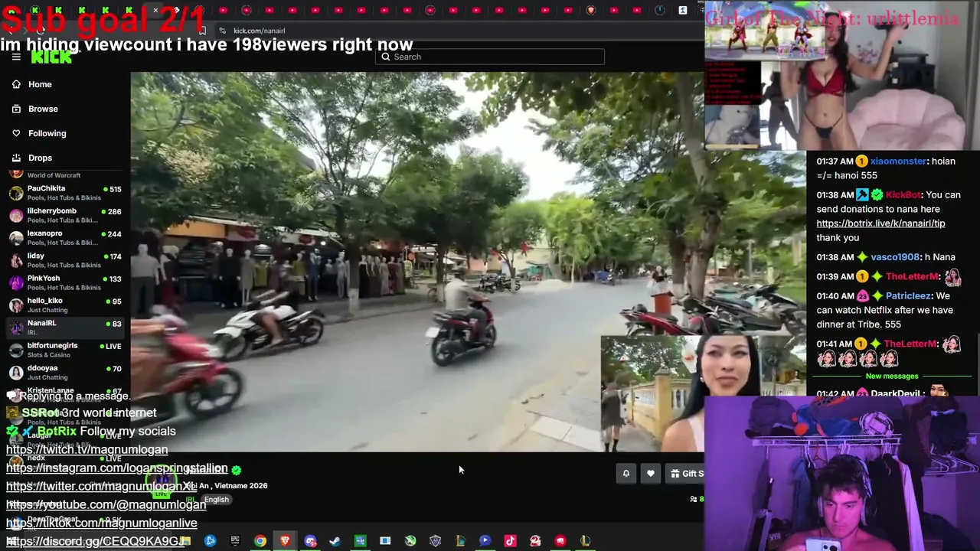Click the Kick search field
The image size is (980, 551).
[x=490, y=57]
